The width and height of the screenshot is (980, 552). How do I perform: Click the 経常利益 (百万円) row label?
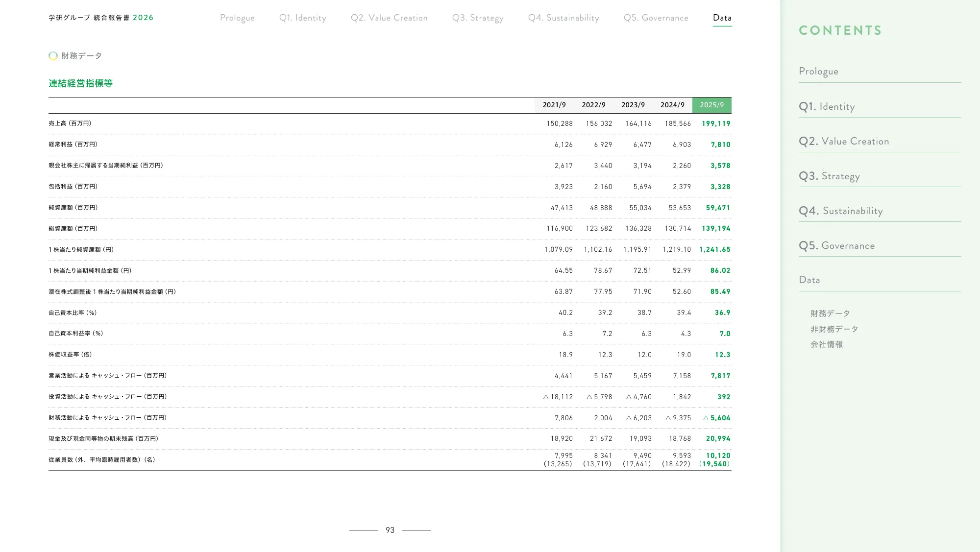click(x=73, y=144)
